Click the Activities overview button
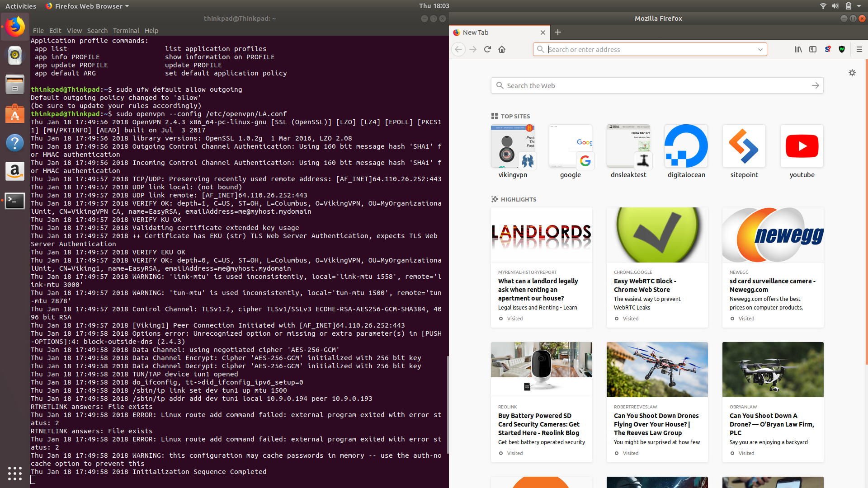 pyautogui.click(x=21, y=6)
